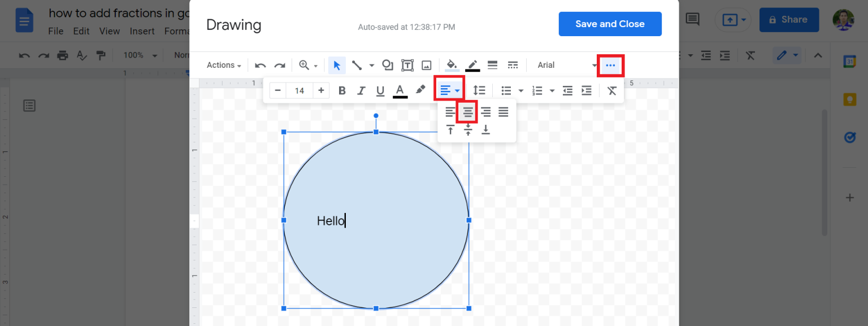
Task: Select Center align option
Action: coord(468,112)
